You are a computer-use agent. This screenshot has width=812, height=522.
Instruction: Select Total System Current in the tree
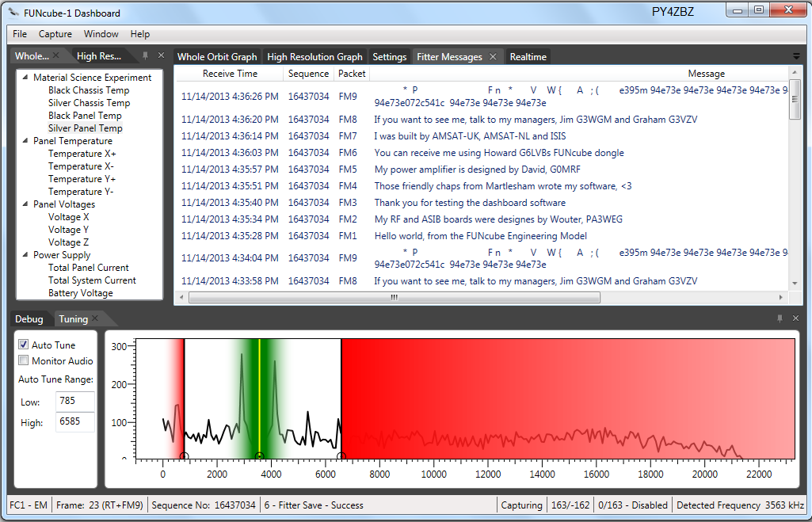tap(92, 280)
